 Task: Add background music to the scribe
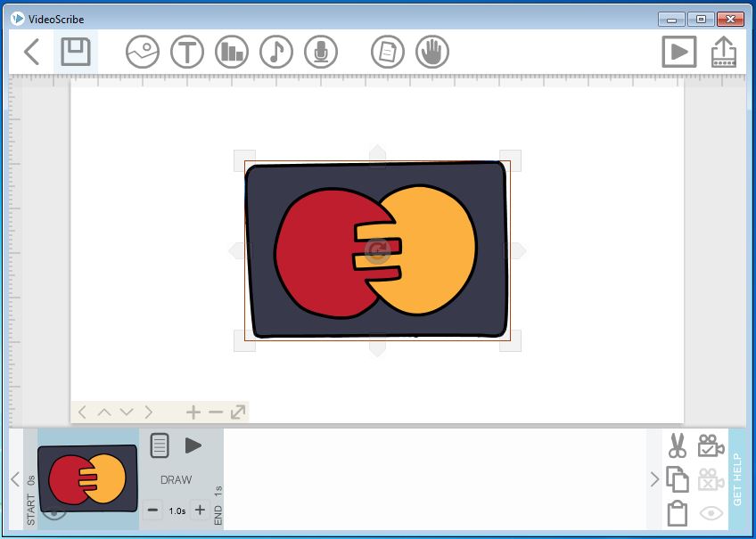275,52
